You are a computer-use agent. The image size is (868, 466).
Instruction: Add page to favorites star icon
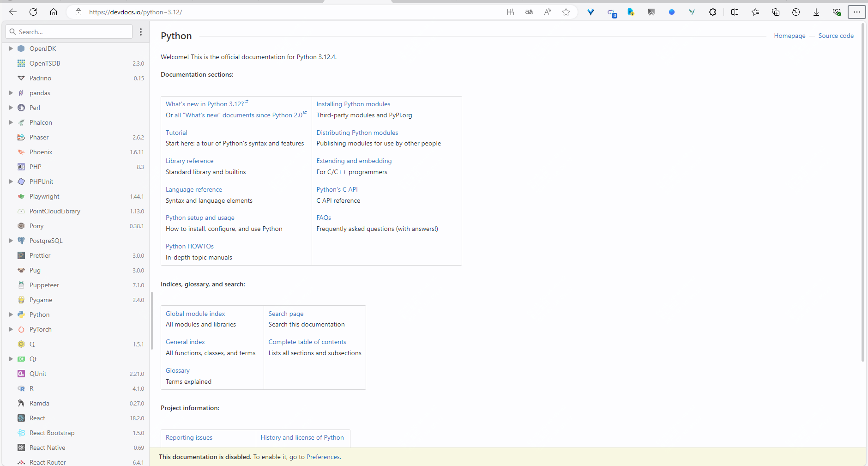point(566,12)
